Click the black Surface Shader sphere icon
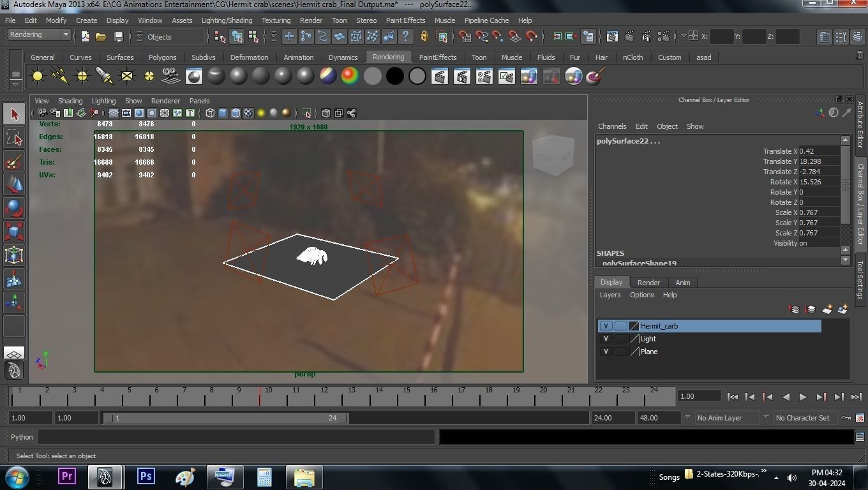Viewport: 868px width, 490px height. tap(394, 77)
